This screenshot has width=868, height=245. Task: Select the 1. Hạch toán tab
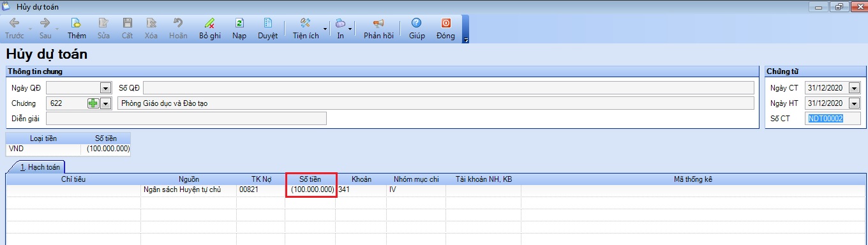coord(41,167)
